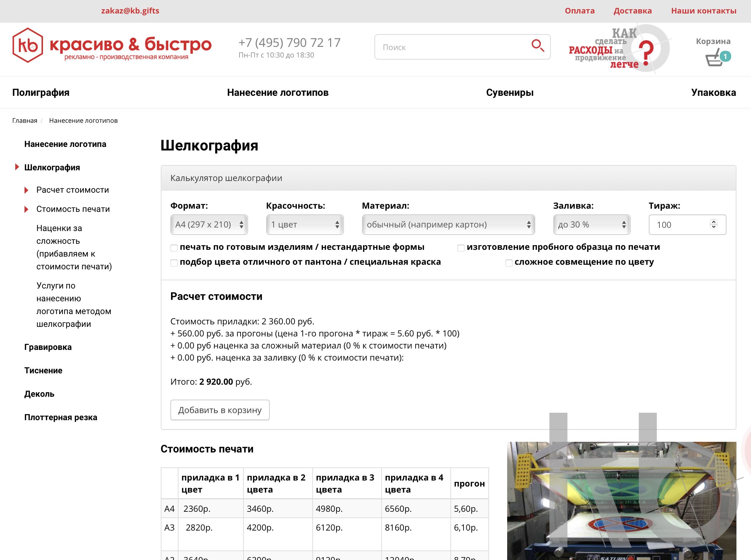Open the Полиграфия menu
The height and width of the screenshot is (560, 751).
click(x=41, y=93)
